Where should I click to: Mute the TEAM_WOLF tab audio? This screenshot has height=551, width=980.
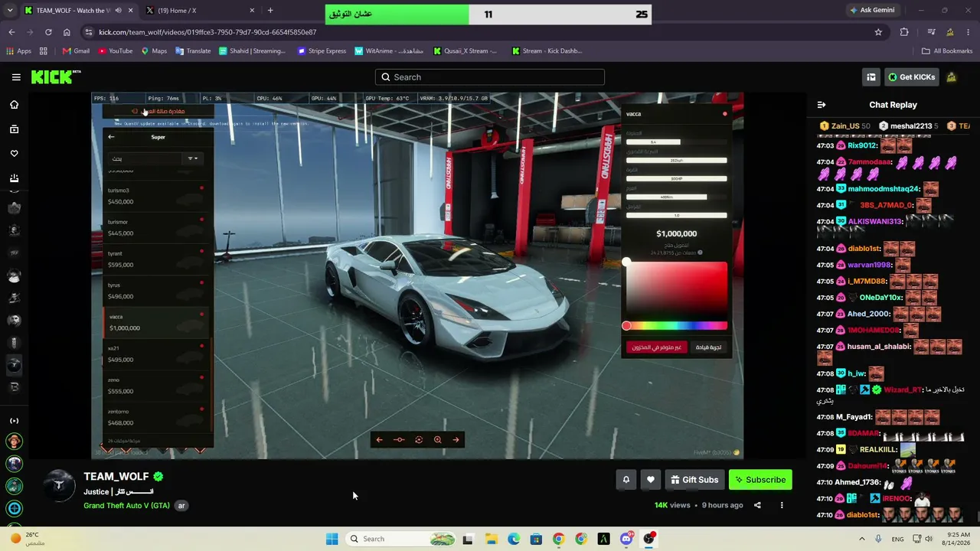118,11
